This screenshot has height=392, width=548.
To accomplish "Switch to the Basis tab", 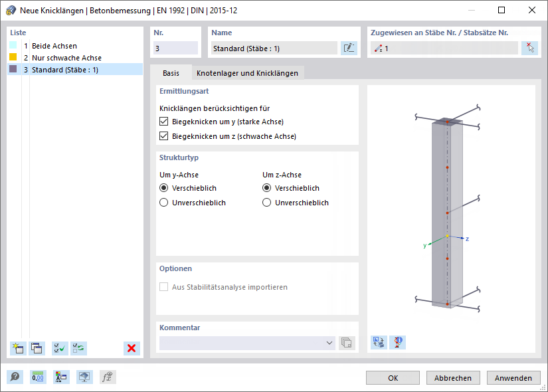I will click(x=171, y=73).
